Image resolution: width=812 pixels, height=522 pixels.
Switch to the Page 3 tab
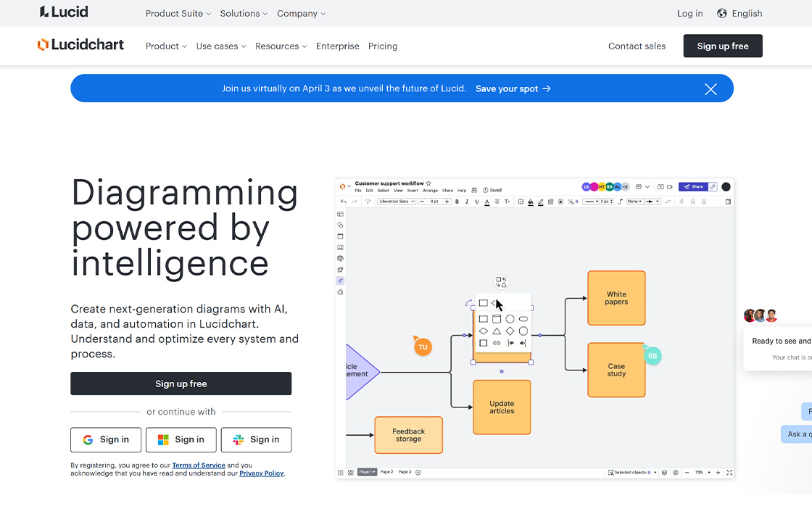point(405,472)
